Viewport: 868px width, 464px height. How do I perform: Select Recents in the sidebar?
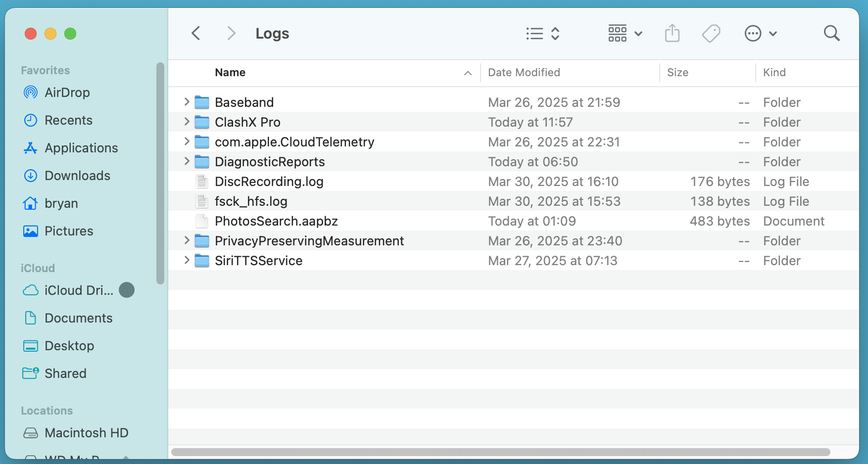pyautogui.click(x=68, y=120)
